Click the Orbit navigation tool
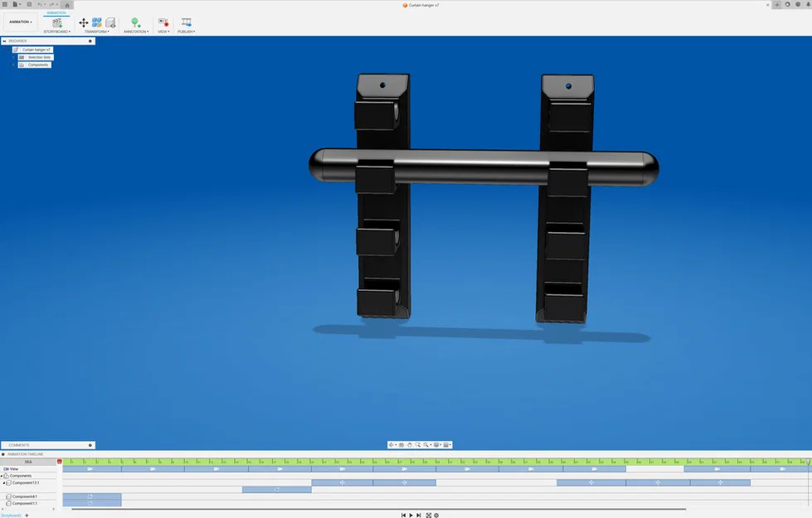 coord(392,445)
